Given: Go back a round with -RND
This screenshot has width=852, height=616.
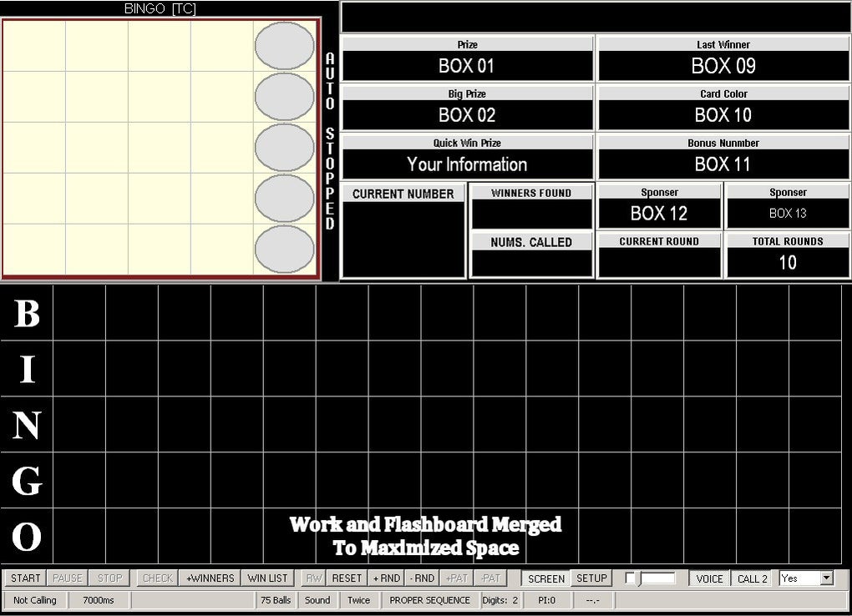Looking at the screenshot, I should (x=423, y=578).
